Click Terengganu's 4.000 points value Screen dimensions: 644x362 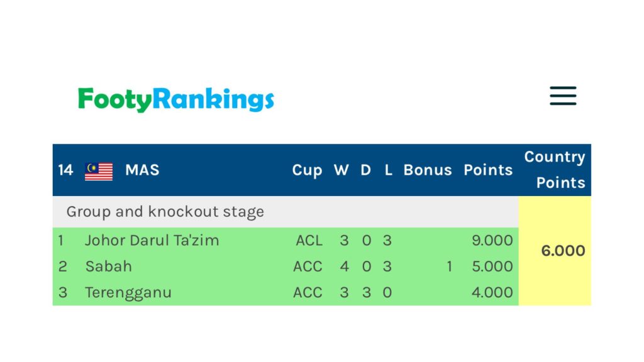tap(492, 293)
